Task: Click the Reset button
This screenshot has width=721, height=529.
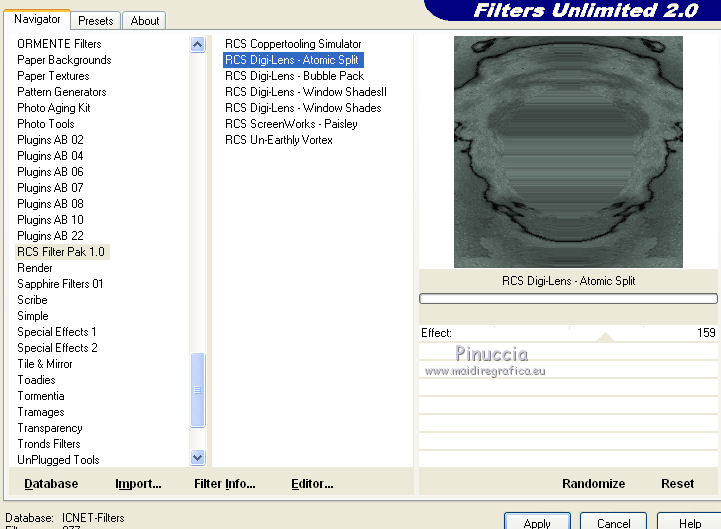Action: coord(677,484)
